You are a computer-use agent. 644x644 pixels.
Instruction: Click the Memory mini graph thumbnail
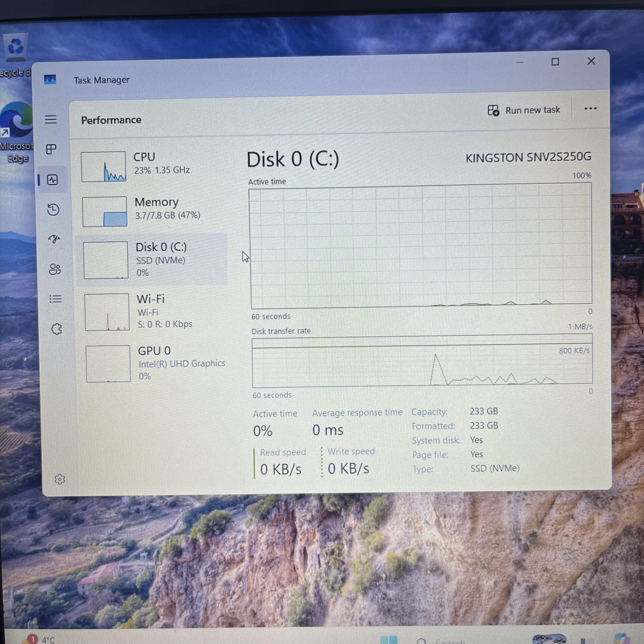[x=105, y=212]
